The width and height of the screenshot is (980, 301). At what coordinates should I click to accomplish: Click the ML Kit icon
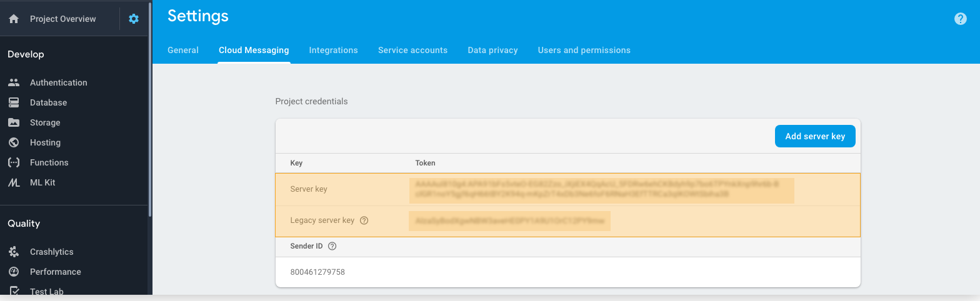[x=14, y=182]
